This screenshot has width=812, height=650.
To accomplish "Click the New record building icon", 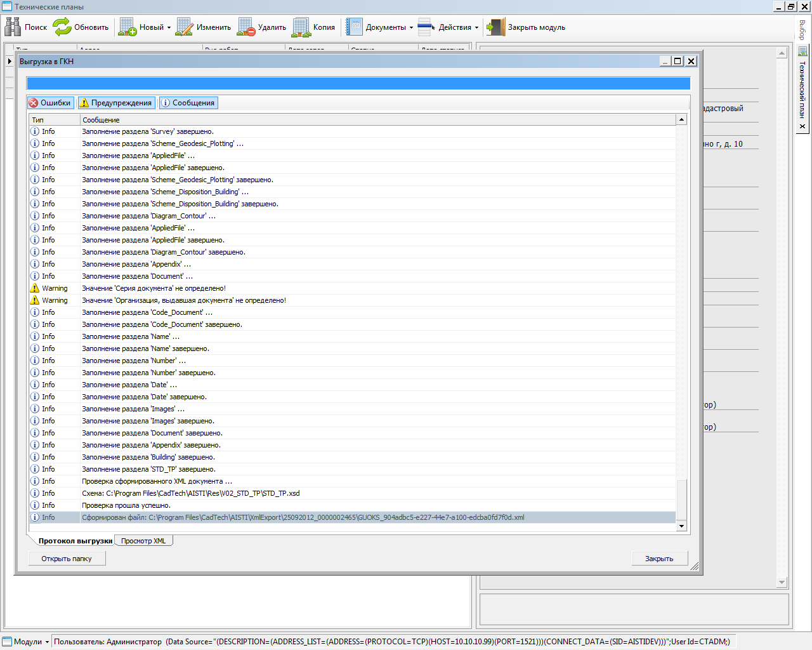I will click(x=128, y=27).
